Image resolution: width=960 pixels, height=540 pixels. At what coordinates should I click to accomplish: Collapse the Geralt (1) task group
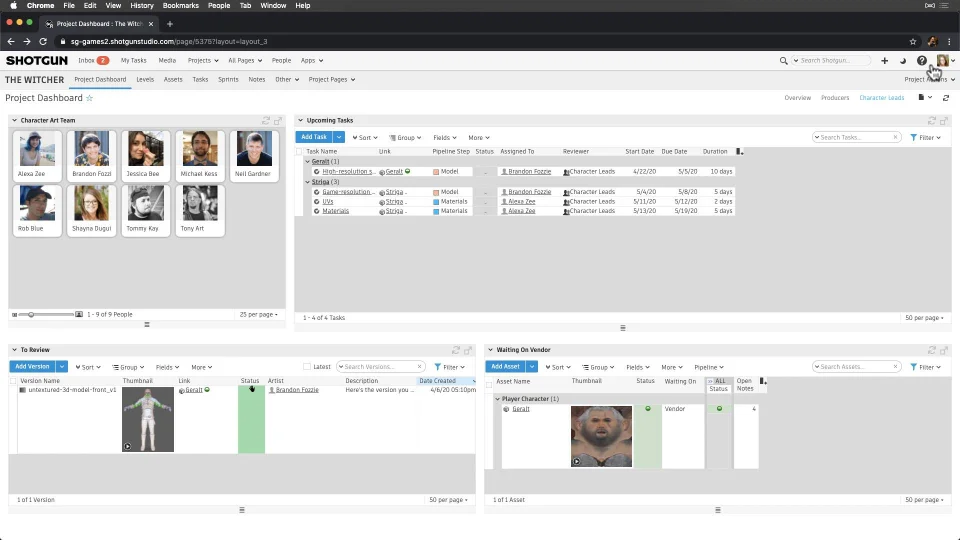coord(307,162)
